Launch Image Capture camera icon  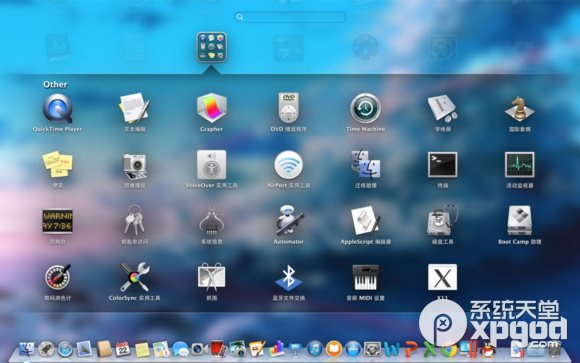[x=135, y=166]
